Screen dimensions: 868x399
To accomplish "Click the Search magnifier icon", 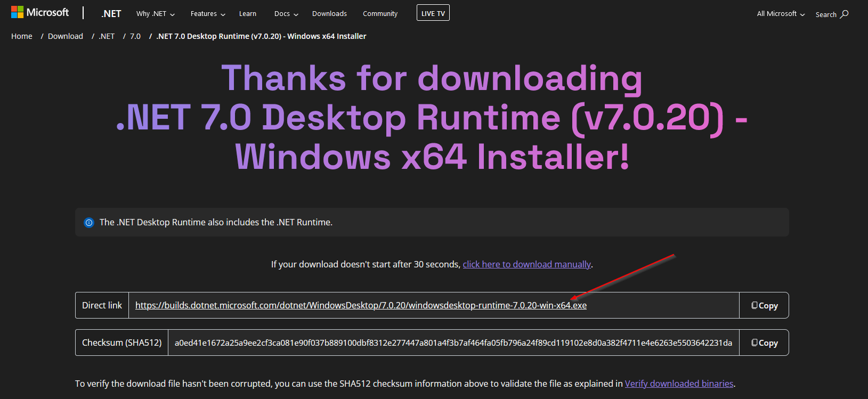I will click(x=844, y=14).
